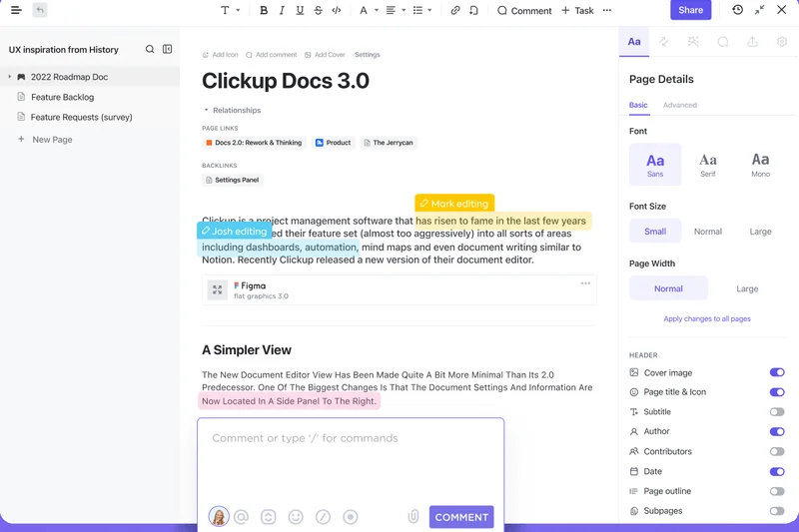
Task: Open the Docs 2.0: Rework & Thinking link
Action: [x=254, y=143]
